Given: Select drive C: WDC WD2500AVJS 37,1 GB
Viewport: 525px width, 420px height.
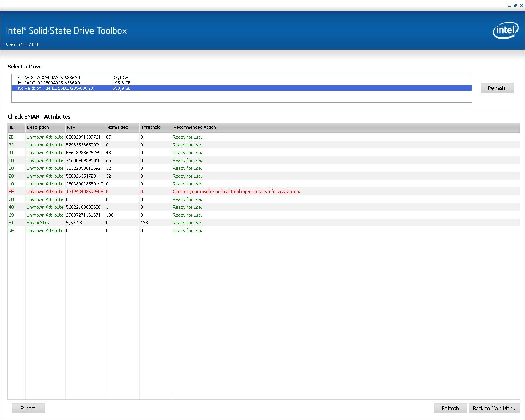Looking at the screenshot, I should (242, 78).
